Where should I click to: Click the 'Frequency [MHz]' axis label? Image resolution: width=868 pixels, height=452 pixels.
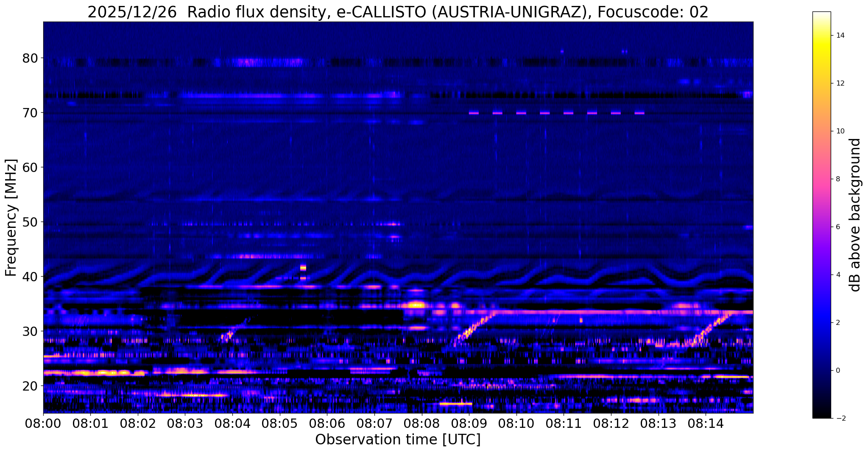pos(11,218)
